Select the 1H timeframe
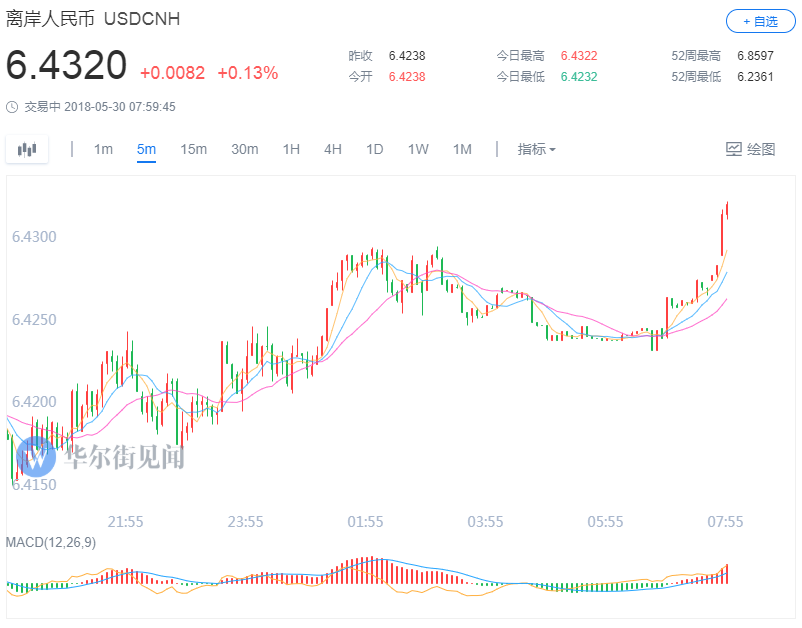Screen dimensions: 802x628 (x=291, y=149)
